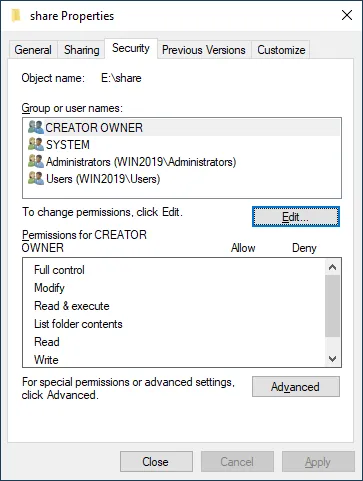The width and height of the screenshot is (363, 481).
Task: Click permissions list scroll up arrow
Action: 332,267
